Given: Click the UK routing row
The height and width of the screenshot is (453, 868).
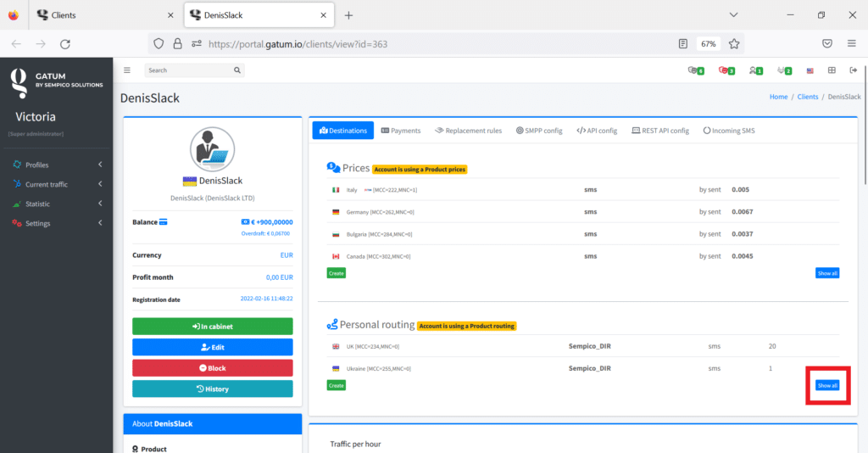Looking at the screenshot, I should tap(583, 346).
